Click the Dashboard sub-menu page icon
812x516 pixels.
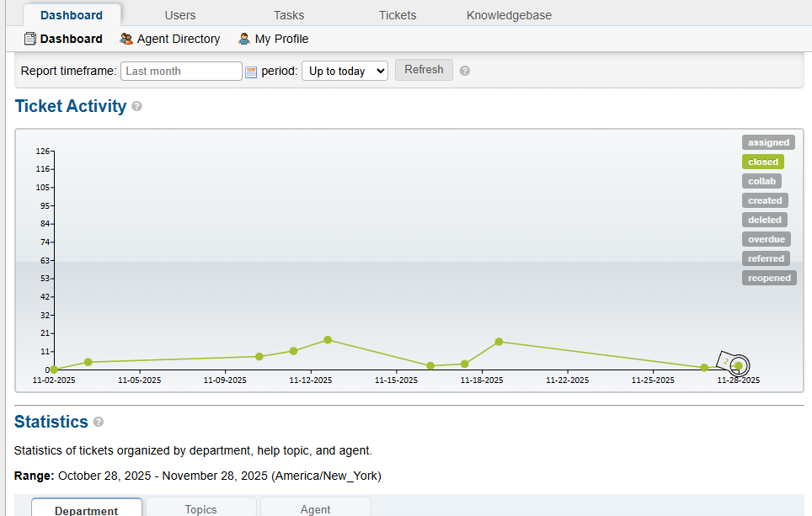pyautogui.click(x=30, y=39)
